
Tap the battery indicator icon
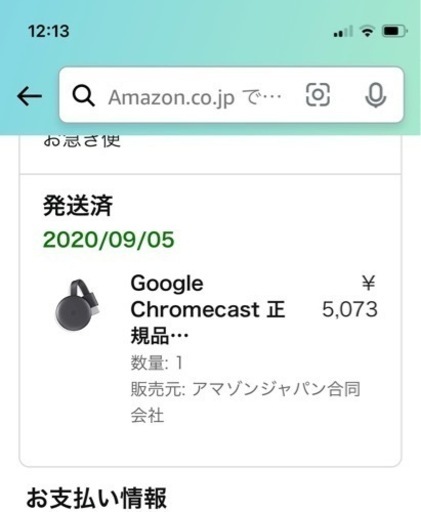tap(395, 31)
